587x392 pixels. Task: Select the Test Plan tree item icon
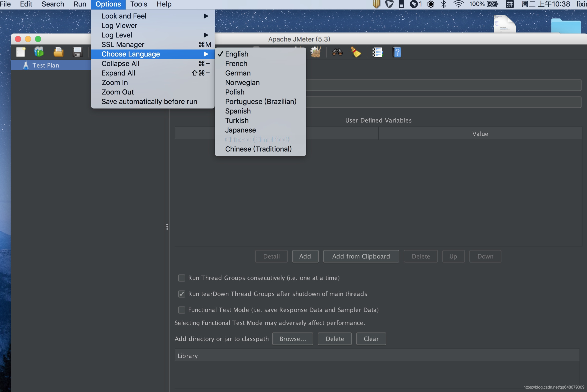click(x=25, y=65)
